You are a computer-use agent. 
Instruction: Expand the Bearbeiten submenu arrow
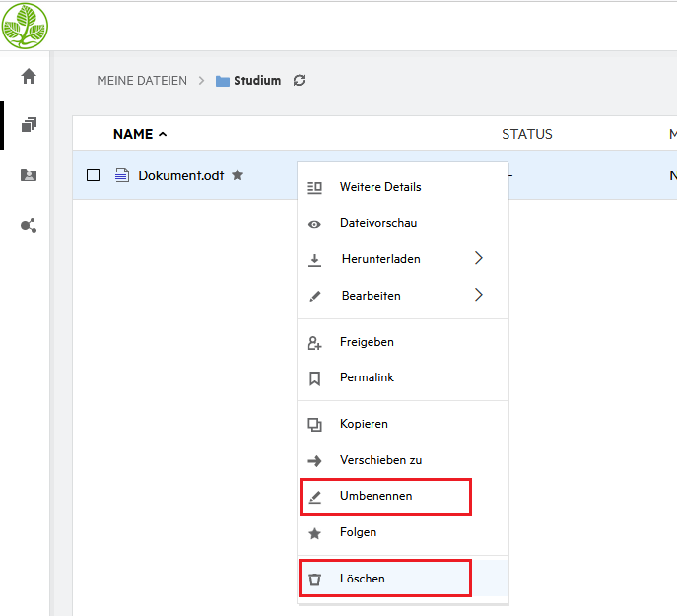coord(479,295)
